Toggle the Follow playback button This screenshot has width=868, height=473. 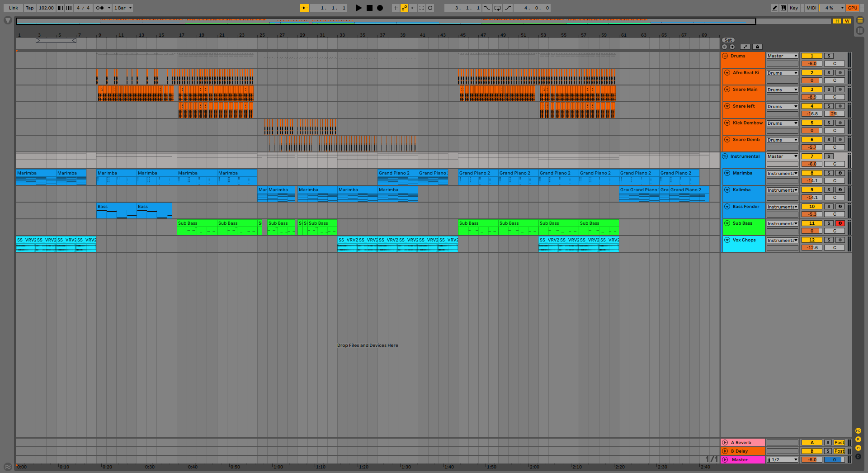click(x=305, y=8)
